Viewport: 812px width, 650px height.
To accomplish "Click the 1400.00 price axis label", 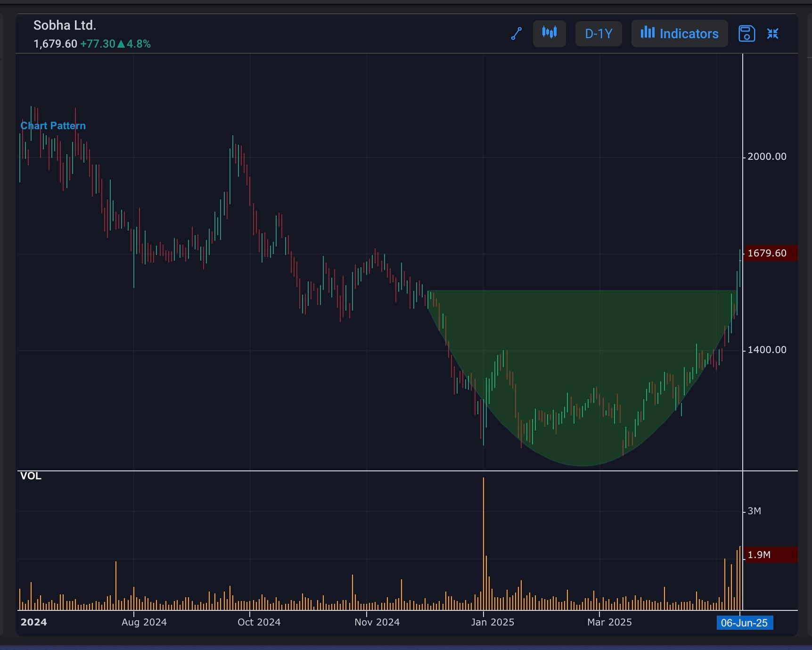I will point(767,350).
